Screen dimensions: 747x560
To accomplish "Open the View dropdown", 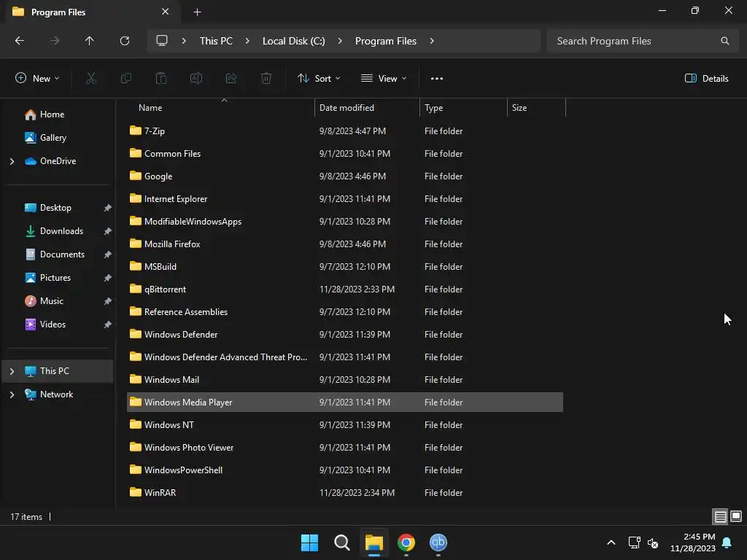I will click(384, 79).
